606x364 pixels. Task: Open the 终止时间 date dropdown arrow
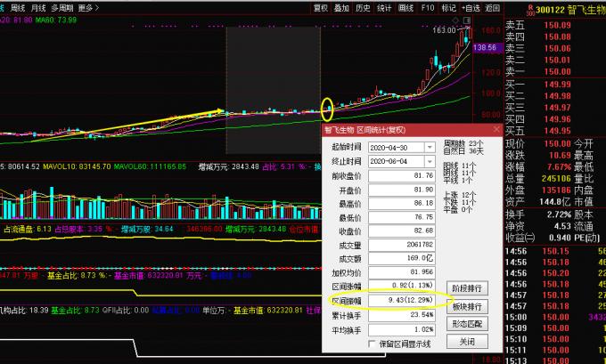coord(430,161)
